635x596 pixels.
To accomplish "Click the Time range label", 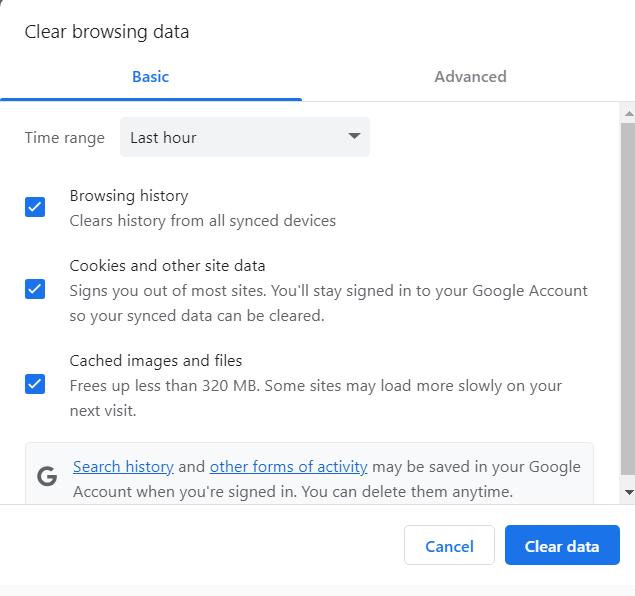I will pyautogui.click(x=64, y=138).
